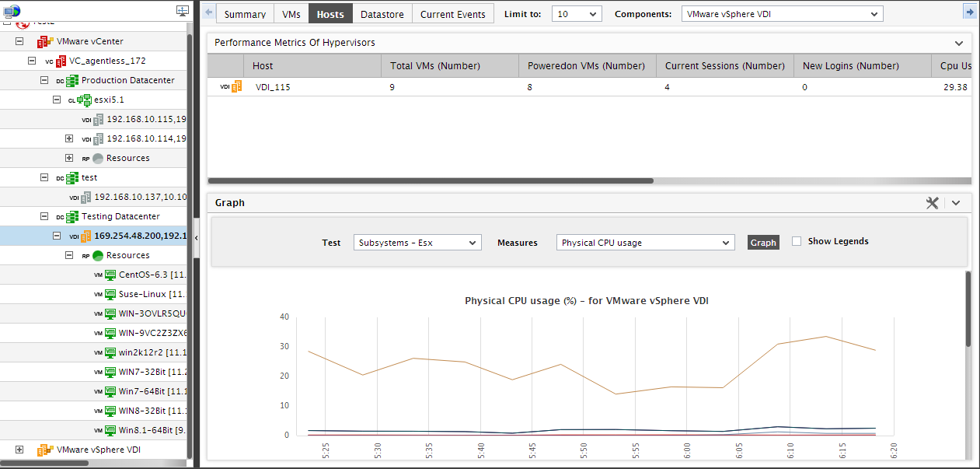Click the 192.168.10.114 host server icon
980x469 pixels.
click(98, 138)
